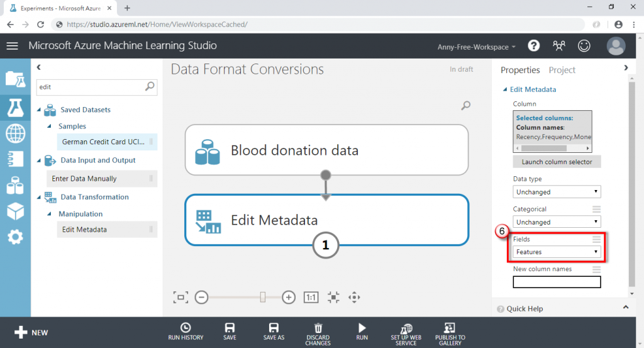Expand the Quick Help panel
The image size is (644, 348).
tap(626, 307)
